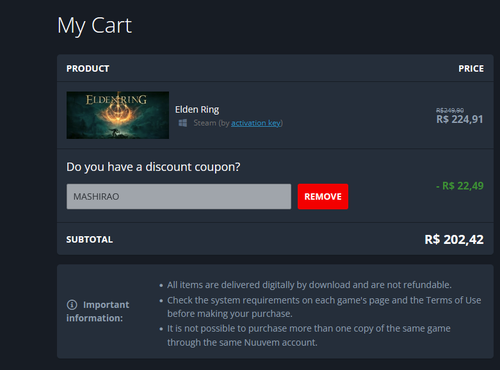Click the 'Do you have a discount coupon?' heading
Screen dimensions: 500x370
pos(153,167)
